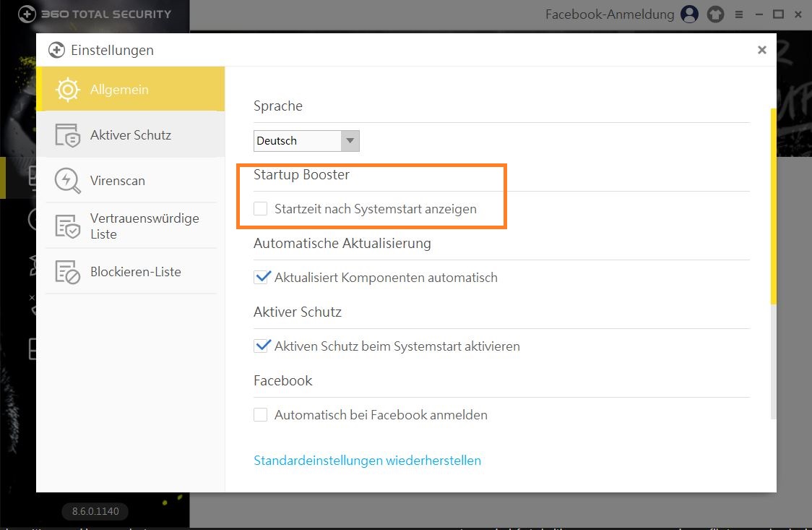Open the hamburger main menu
The width and height of the screenshot is (812, 530).
[x=738, y=14]
